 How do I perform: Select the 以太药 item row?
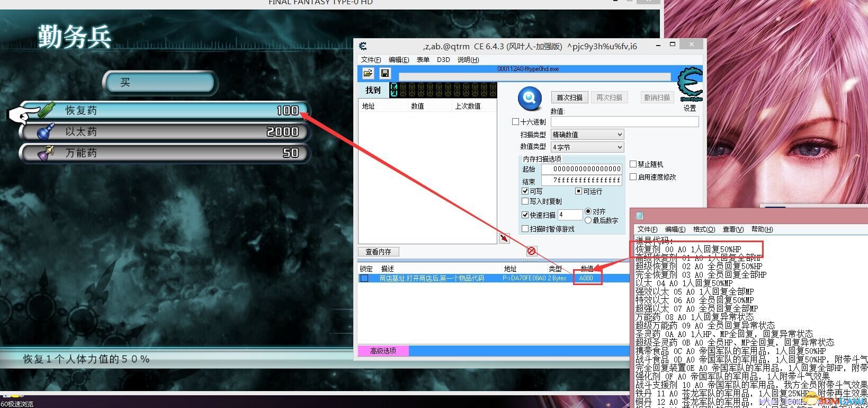[x=164, y=131]
